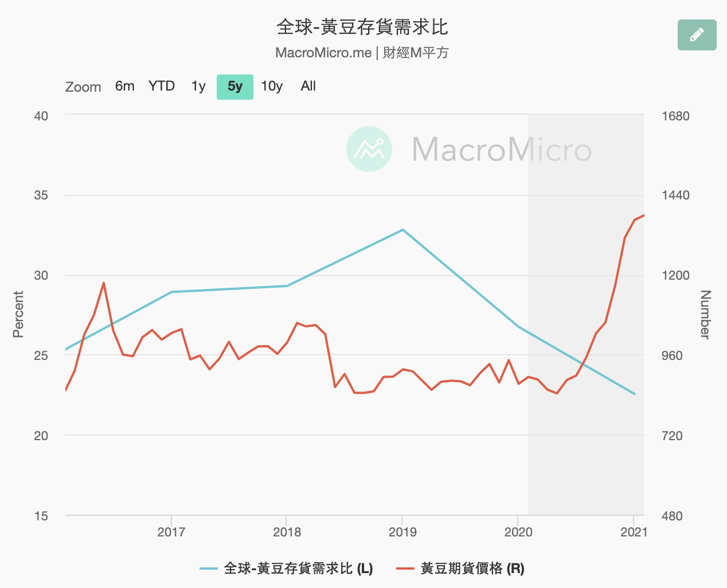Switch zoom to 1y
The width and height of the screenshot is (727, 588).
(198, 87)
